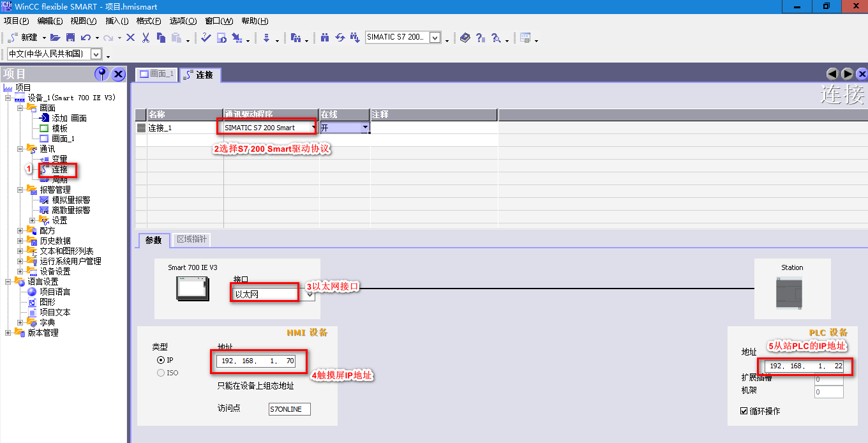This screenshot has width=868, height=443.
Task: Select the 连接_1 name cell
Action: pos(185,128)
